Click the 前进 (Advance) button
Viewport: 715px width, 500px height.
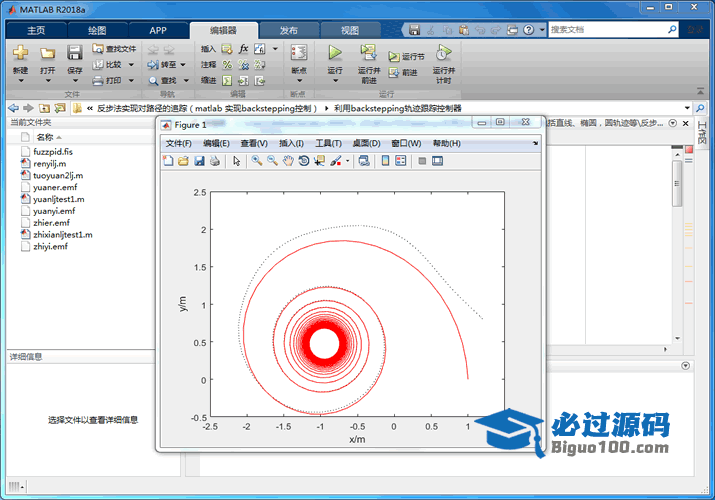[403, 72]
